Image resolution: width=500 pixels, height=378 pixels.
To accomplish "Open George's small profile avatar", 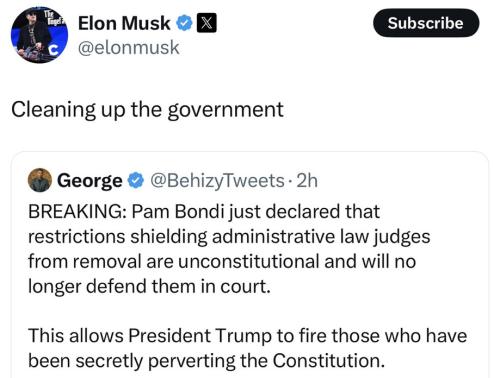I will pyautogui.click(x=40, y=180).
